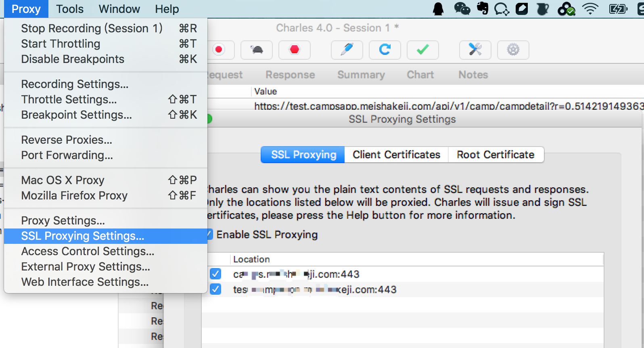Toggle Enable SSL Proxying checkbox
This screenshot has height=348, width=644.
coord(210,235)
